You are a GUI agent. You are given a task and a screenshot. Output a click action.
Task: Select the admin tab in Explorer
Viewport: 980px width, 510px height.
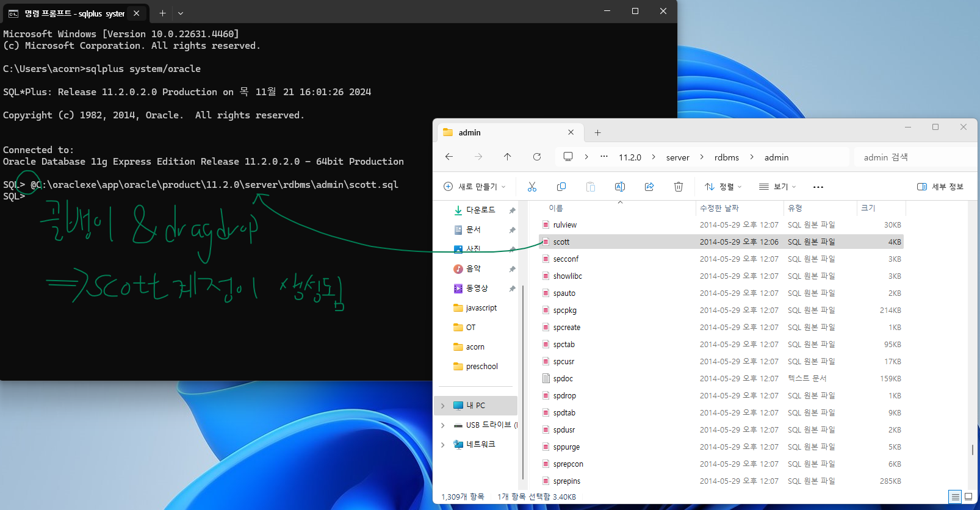(510, 132)
